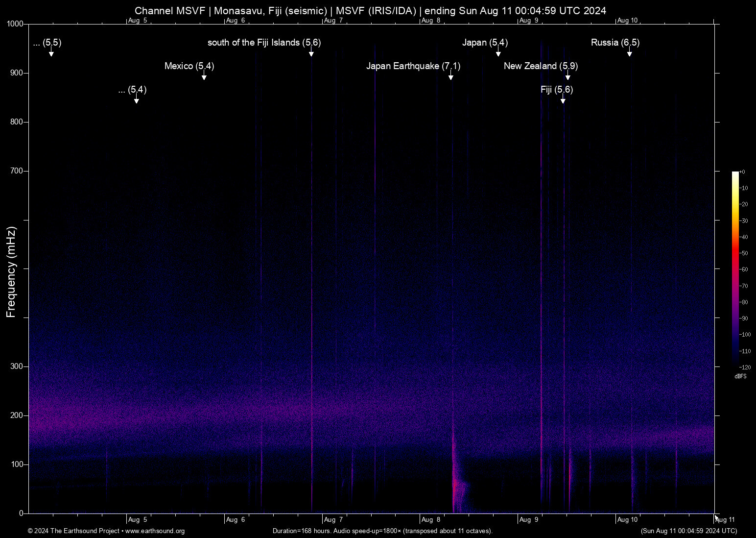Select the Russia (6.5) event label
This screenshot has height=538, width=756.
(615, 43)
